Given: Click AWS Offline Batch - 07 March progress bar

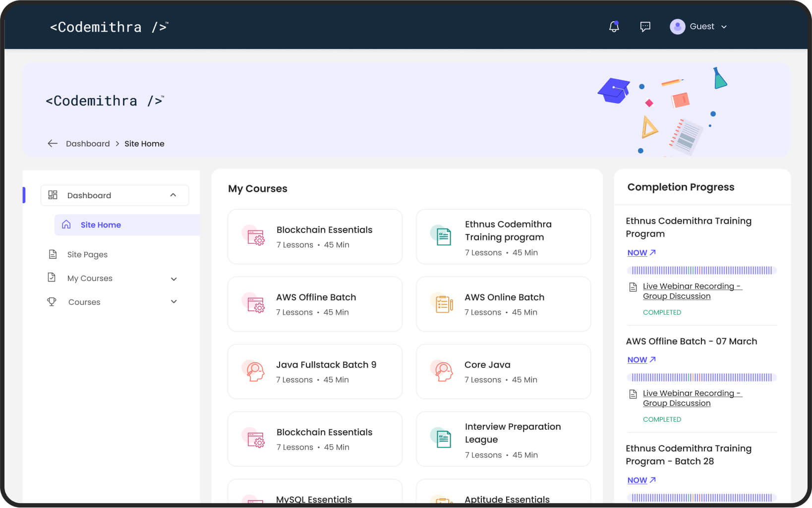Looking at the screenshot, I should point(701,377).
